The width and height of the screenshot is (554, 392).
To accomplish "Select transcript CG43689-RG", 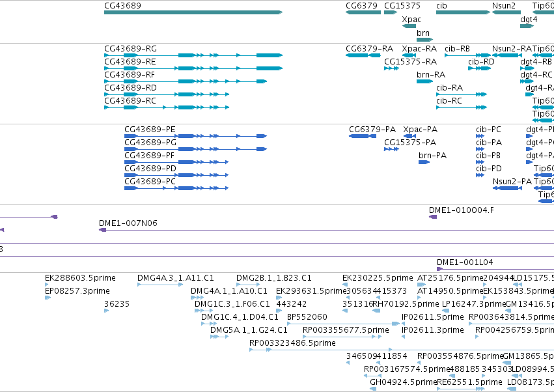I will click(x=193, y=55).
